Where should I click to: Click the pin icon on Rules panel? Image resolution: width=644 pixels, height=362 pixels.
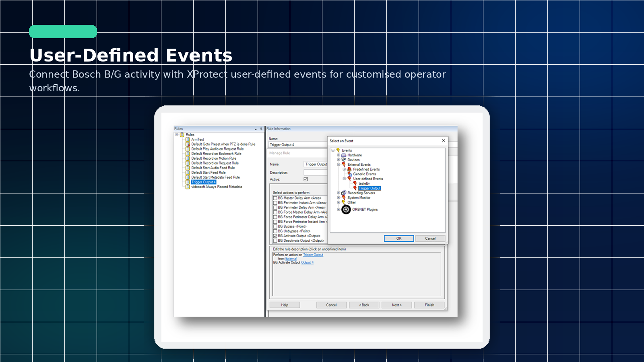pos(261,129)
